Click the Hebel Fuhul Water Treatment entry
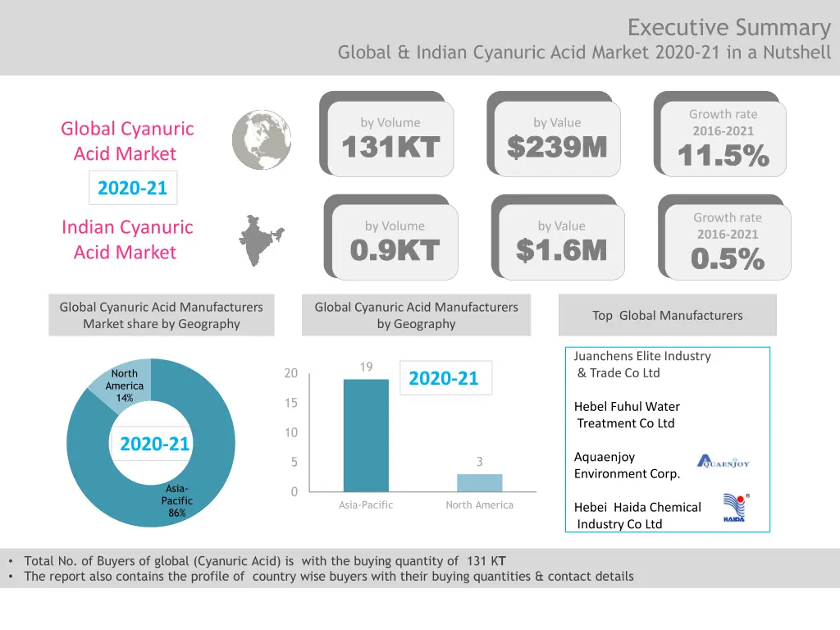The height and width of the screenshot is (630, 840). pyautogui.click(x=627, y=415)
